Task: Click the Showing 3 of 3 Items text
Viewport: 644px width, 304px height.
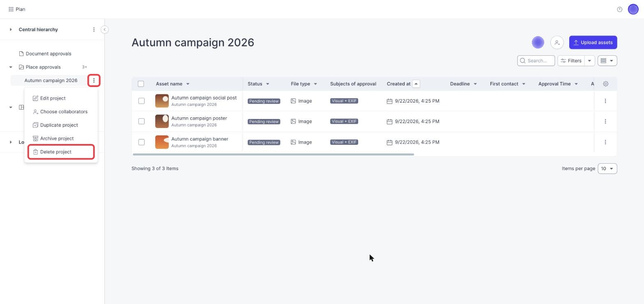Action: coord(155,169)
